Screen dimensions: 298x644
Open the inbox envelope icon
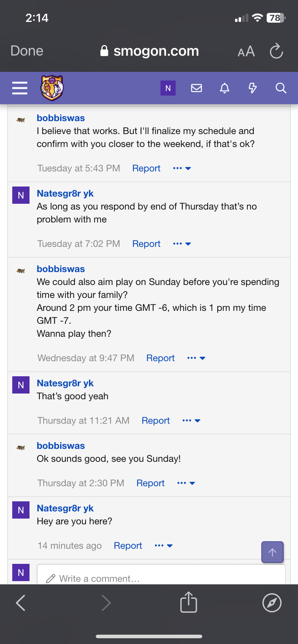(197, 88)
